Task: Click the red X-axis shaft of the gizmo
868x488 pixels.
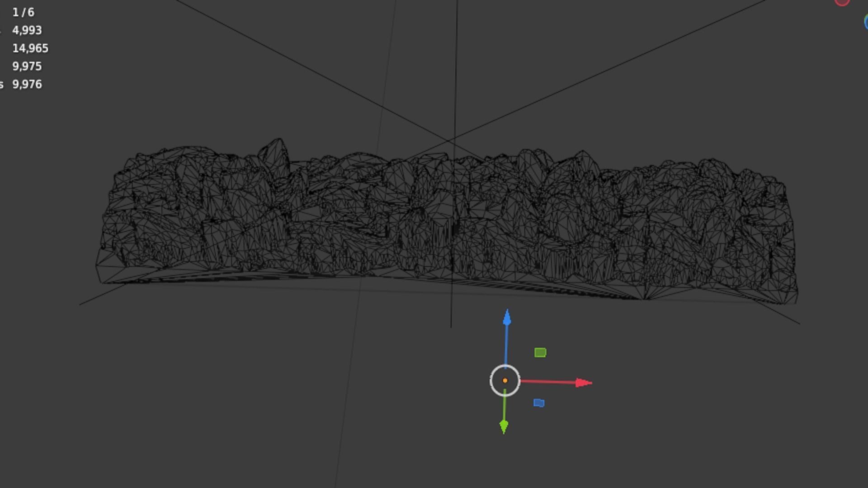Action: 547,382
